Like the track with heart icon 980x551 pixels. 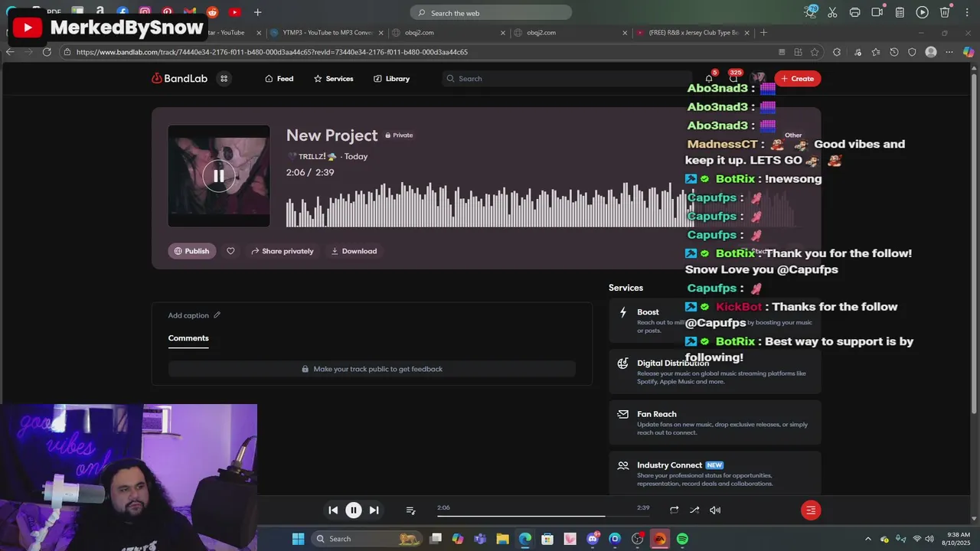230,251
